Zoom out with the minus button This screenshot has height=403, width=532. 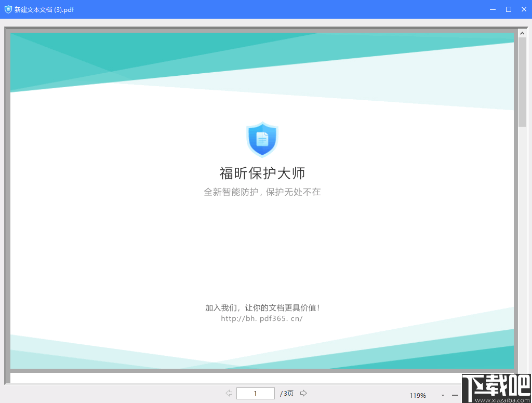click(455, 395)
